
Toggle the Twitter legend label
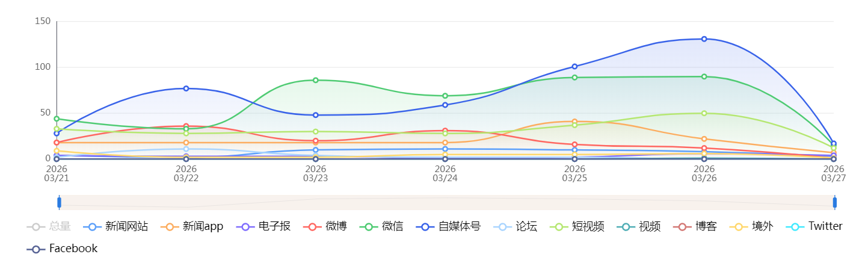(x=825, y=227)
